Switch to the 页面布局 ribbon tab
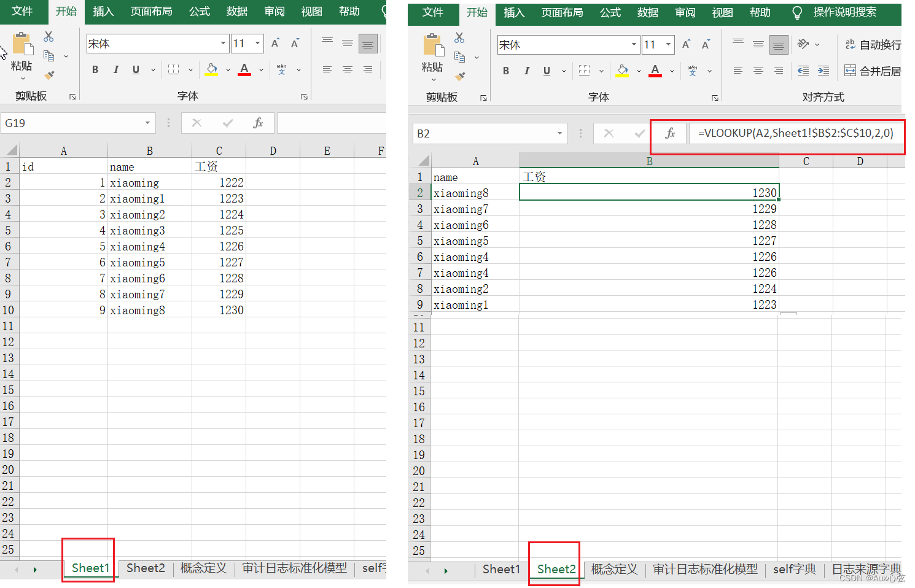The image size is (915, 588). click(x=562, y=12)
